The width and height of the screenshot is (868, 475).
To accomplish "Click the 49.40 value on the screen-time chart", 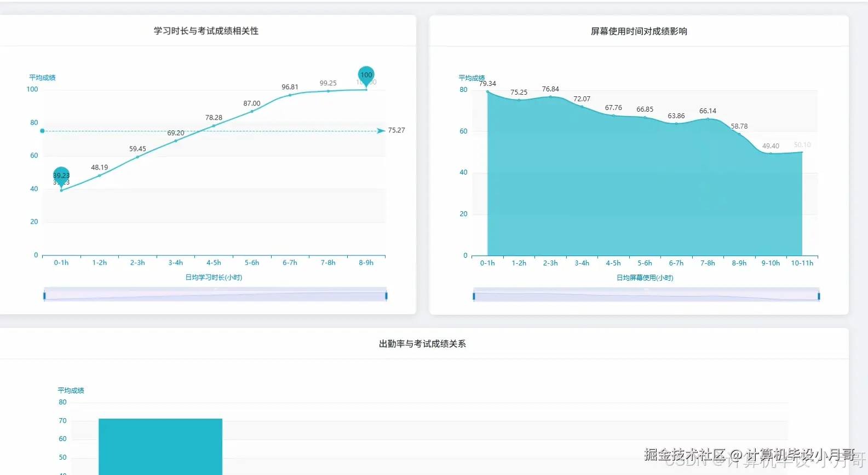I will click(x=771, y=146).
